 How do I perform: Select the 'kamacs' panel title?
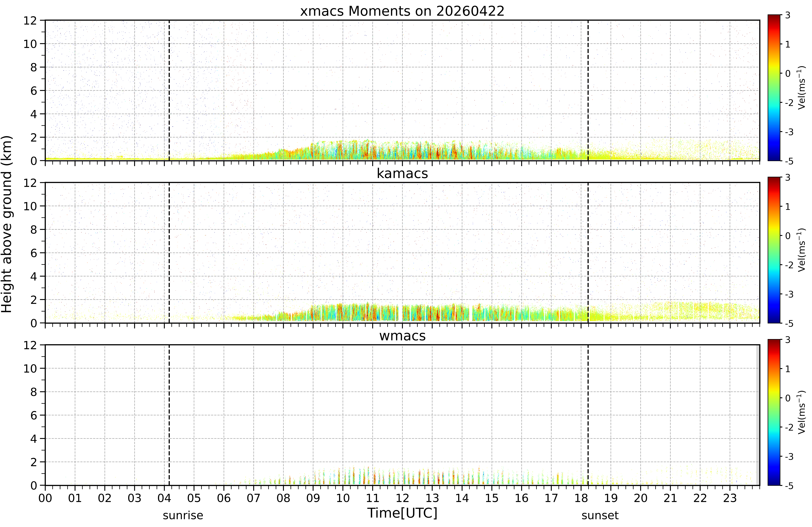point(402,173)
